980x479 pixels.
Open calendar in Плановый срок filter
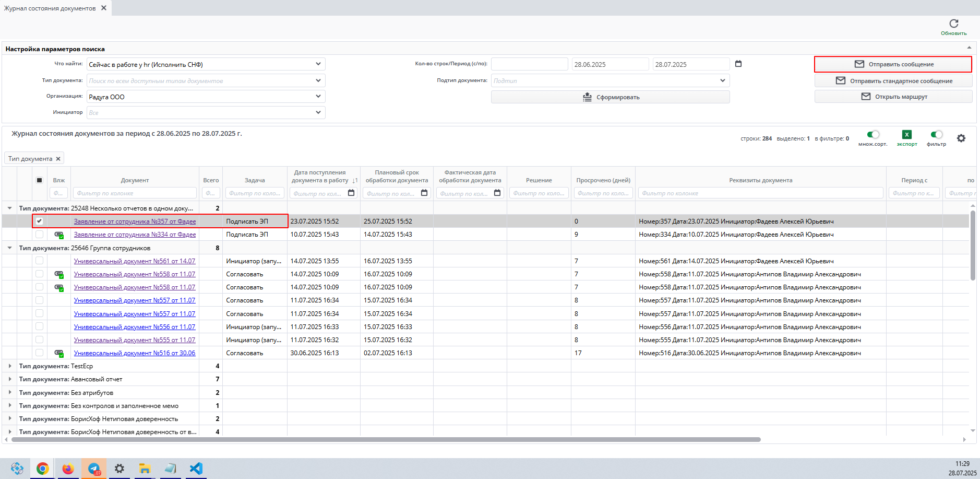coord(424,193)
